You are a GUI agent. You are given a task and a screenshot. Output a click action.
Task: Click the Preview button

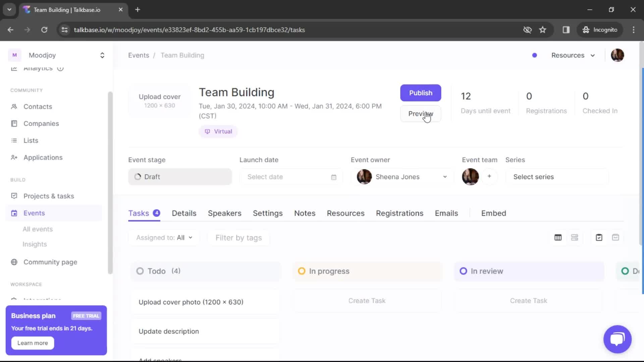pyautogui.click(x=421, y=114)
